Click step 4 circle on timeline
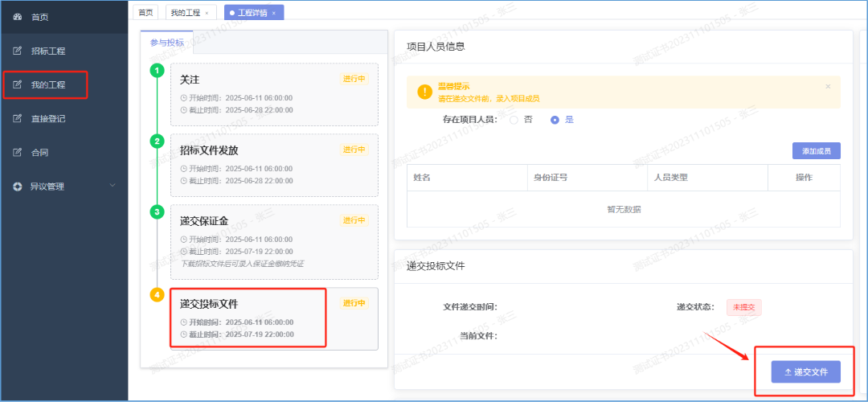 coord(158,295)
